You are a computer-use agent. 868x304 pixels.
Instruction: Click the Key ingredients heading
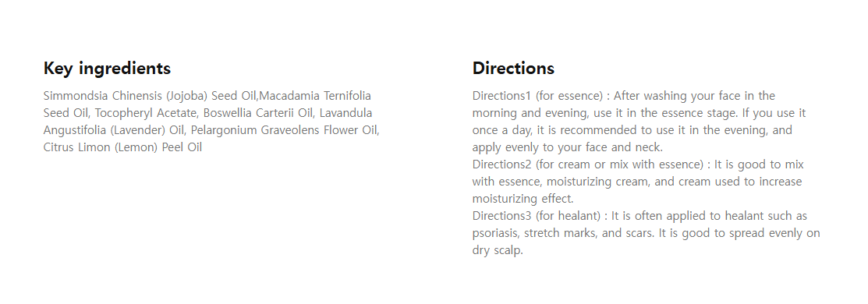107,69
